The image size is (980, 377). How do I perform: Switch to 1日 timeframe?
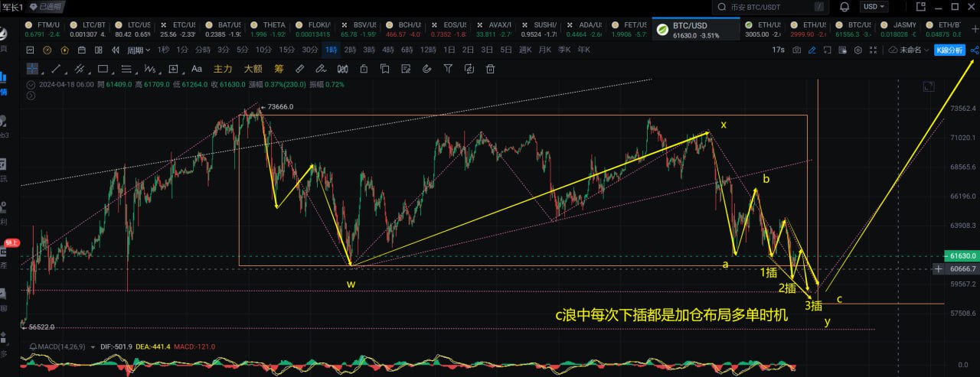(x=449, y=50)
